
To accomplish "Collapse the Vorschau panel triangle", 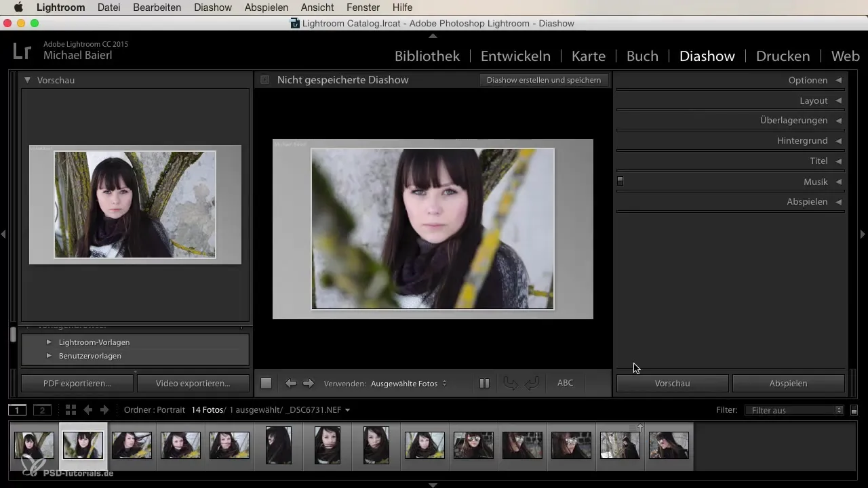I will pyautogui.click(x=27, y=80).
